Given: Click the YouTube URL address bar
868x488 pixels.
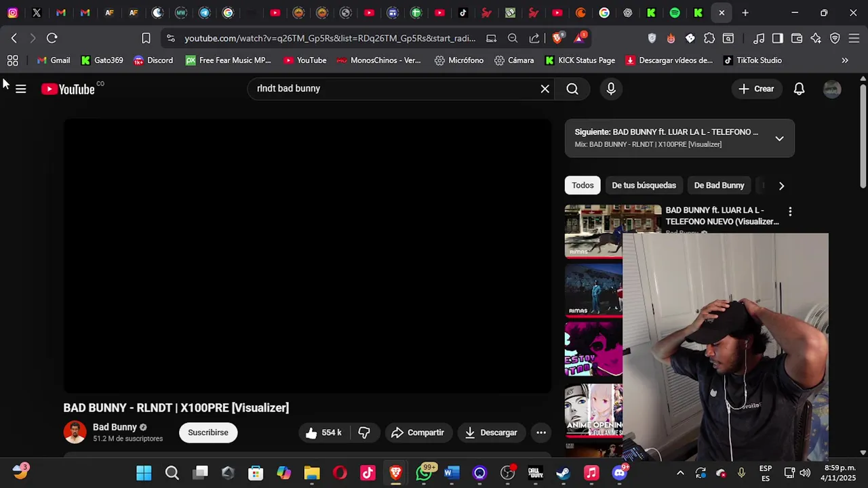Looking at the screenshot, I should click(x=330, y=38).
